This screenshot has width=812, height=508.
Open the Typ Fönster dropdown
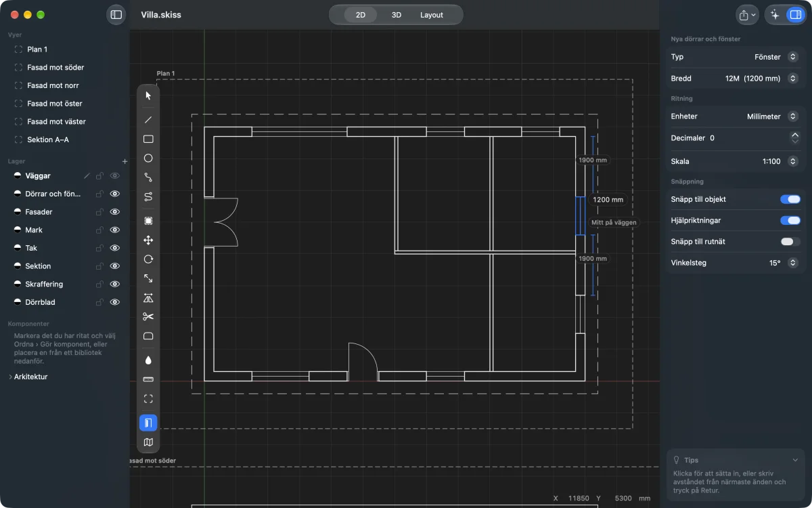[x=793, y=57]
